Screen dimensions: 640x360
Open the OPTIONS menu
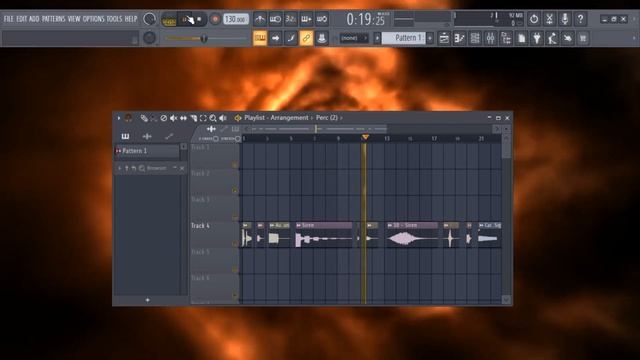tap(94, 19)
